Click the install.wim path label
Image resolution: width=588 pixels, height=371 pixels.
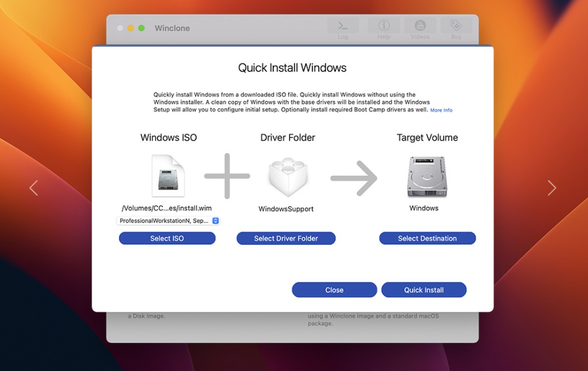[x=167, y=208]
